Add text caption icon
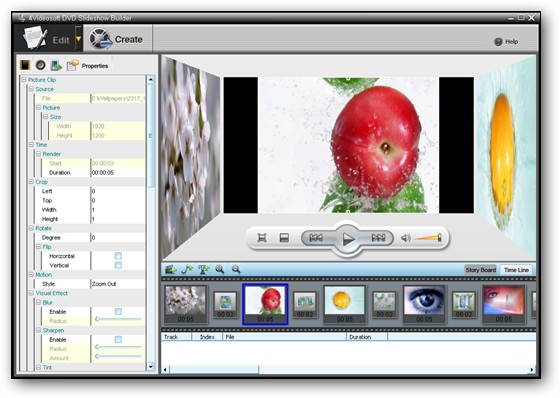Screen dimensions: 560x398 (203, 269)
